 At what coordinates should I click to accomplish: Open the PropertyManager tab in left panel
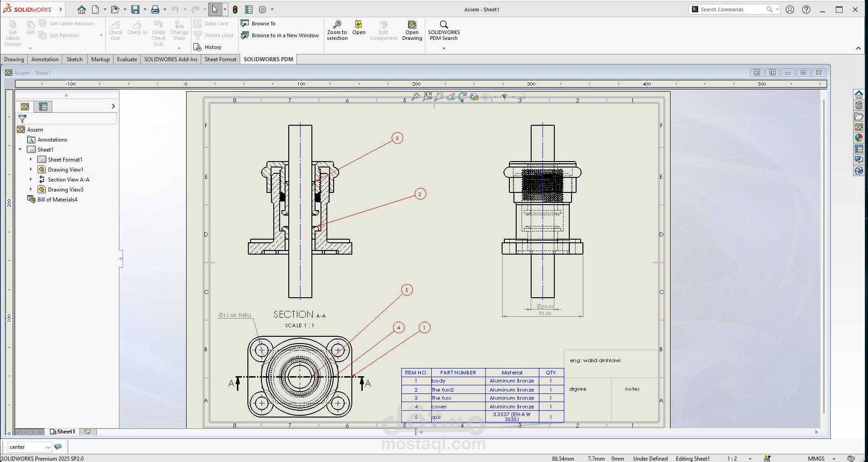[x=43, y=107]
